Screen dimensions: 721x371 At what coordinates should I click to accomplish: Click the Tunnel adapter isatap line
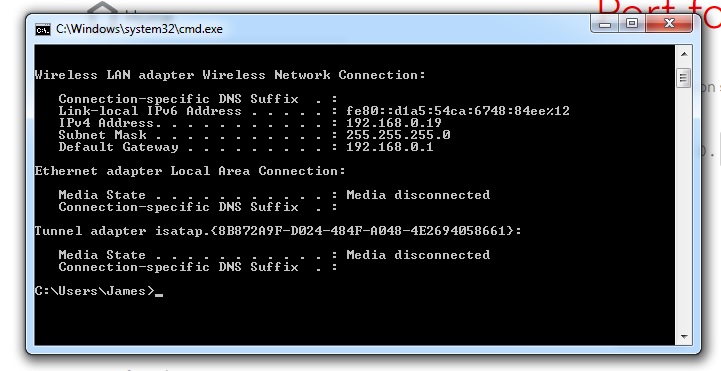278,231
